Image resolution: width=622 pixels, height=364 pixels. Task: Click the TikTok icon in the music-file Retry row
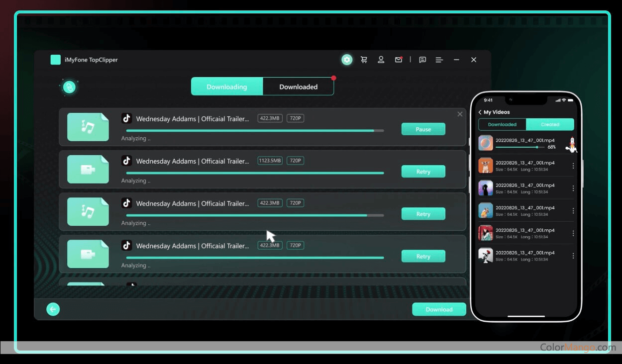coord(127,203)
